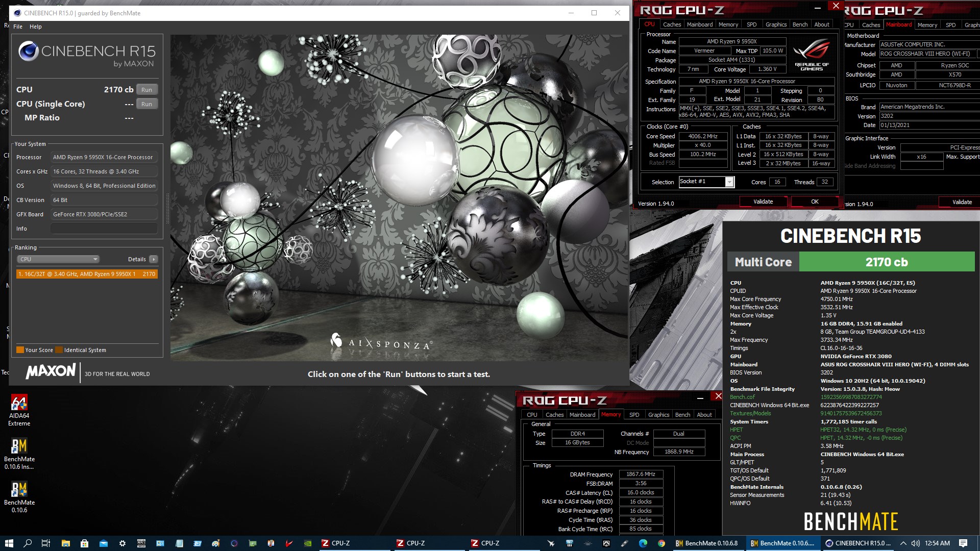Switch to Caches tab in front CPU-Z window
This screenshot has height=551, width=980.
[672, 24]
